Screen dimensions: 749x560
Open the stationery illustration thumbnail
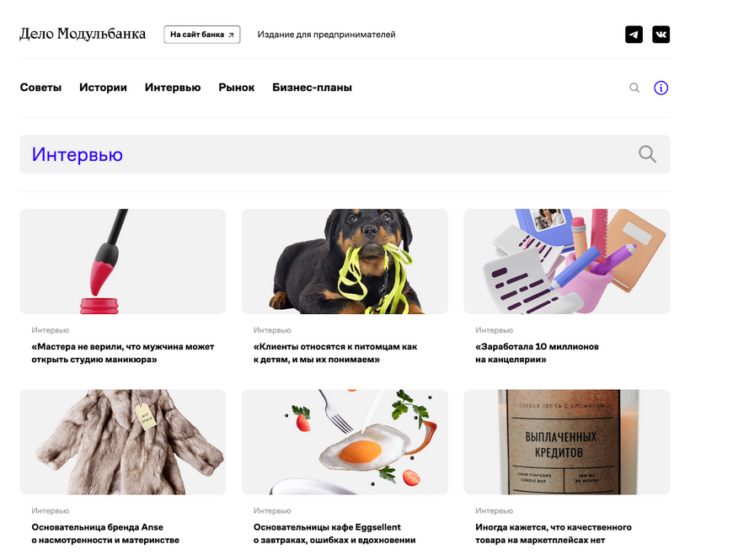566,261
